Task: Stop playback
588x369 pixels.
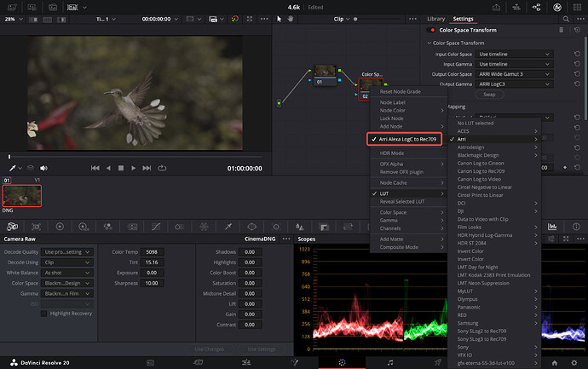Action: pos(121,168)
